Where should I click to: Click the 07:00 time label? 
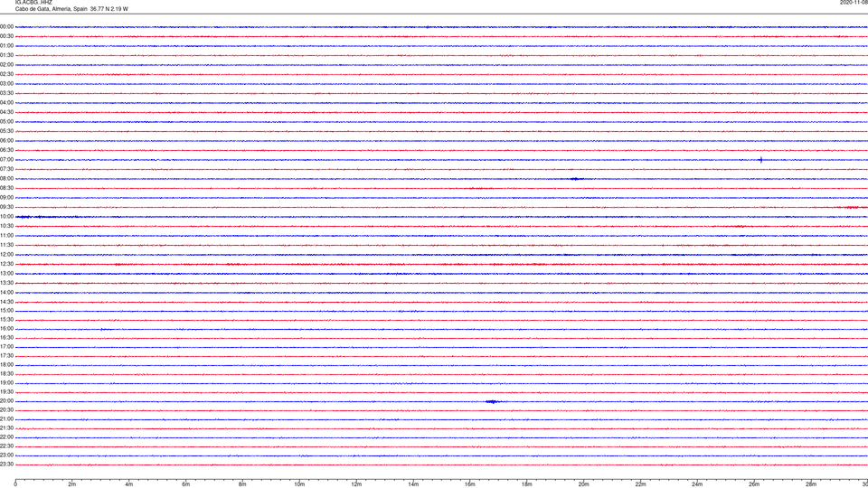pyautogui.click(x=6, y=160)
